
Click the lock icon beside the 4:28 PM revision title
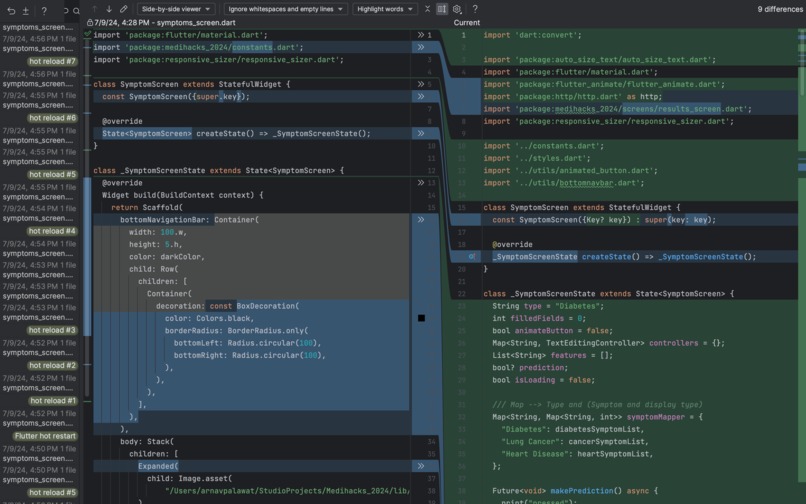tap(90, 23)
